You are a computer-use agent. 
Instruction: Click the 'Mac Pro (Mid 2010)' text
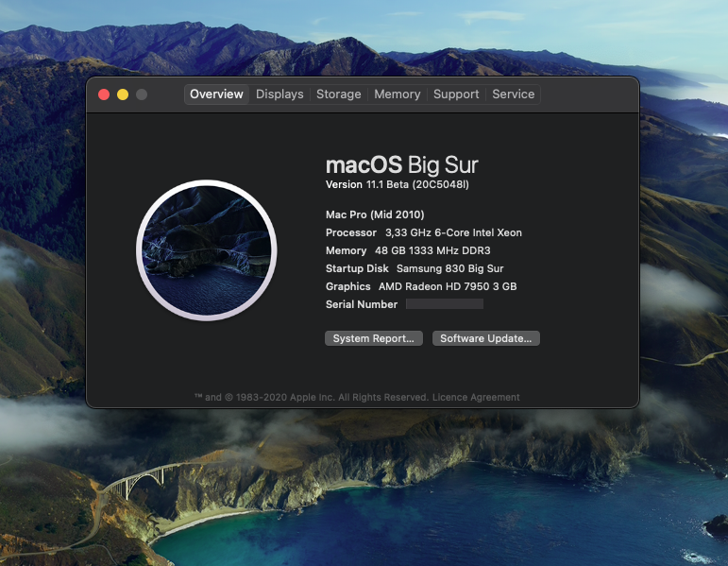[x=375, y=214]
